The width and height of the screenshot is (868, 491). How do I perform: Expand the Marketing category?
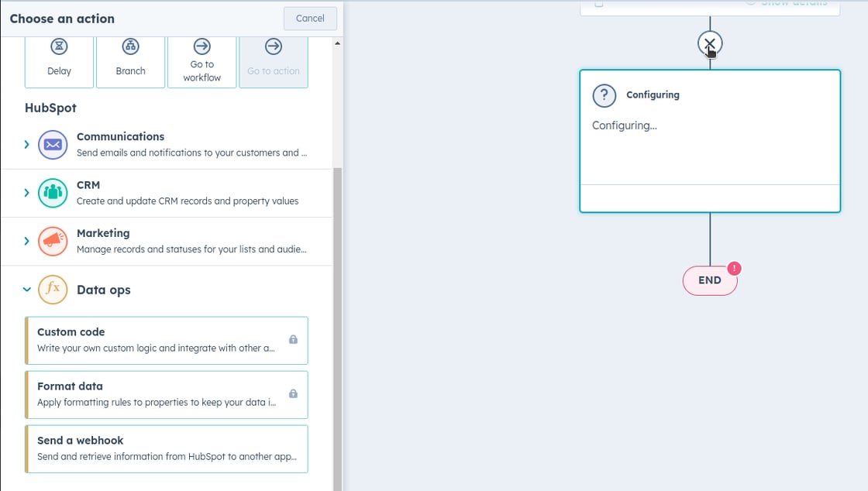click(x=27, y=241)
